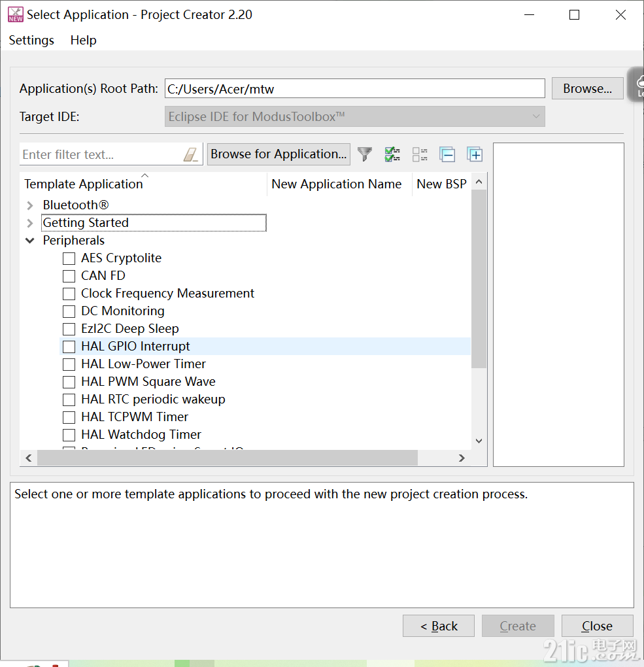This screenshot has height=667, width=644.
Task: Click the filter funnel icon
Action: coord(365,154)
